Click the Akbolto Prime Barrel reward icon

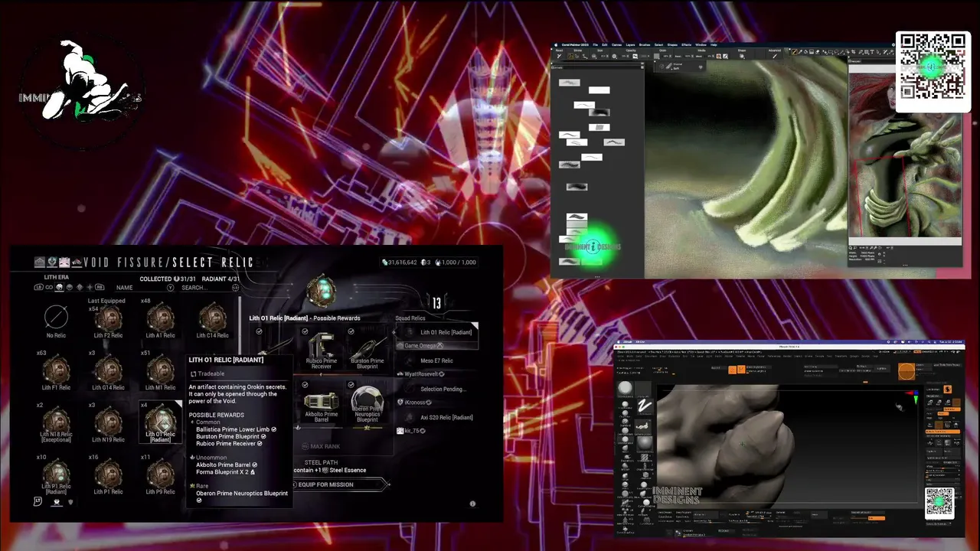(322, 401)
